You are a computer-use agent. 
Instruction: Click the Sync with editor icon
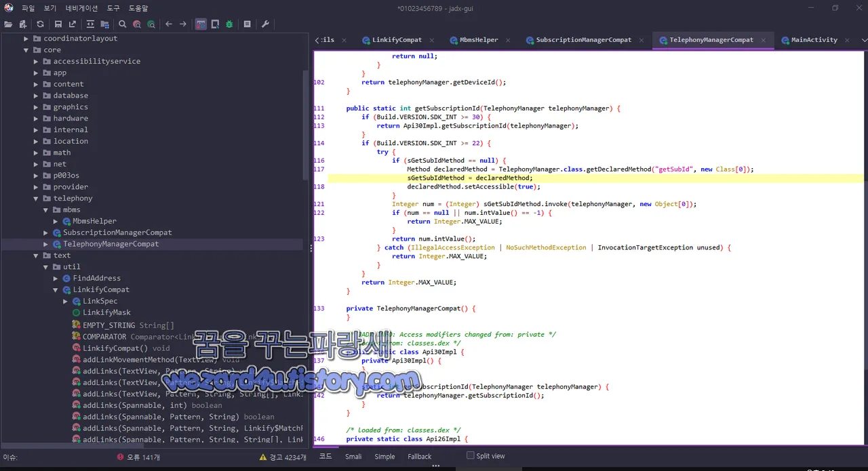pos(90,24)
